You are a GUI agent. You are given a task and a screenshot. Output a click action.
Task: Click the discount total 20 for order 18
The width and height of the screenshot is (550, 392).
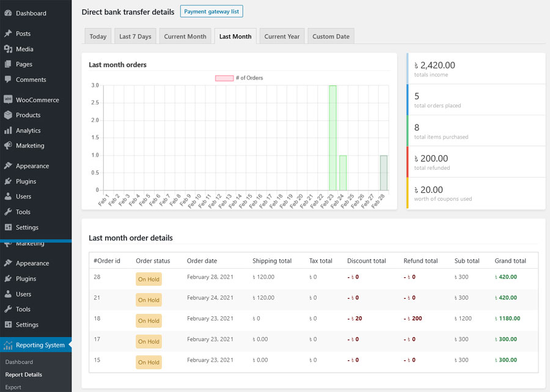(x=354, y=319)
